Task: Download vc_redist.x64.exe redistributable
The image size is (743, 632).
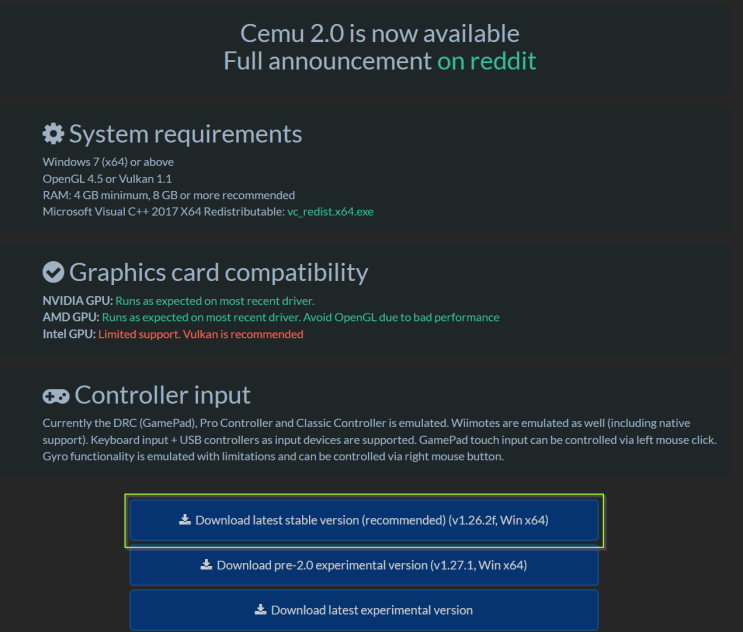Action: coord(330,212)
